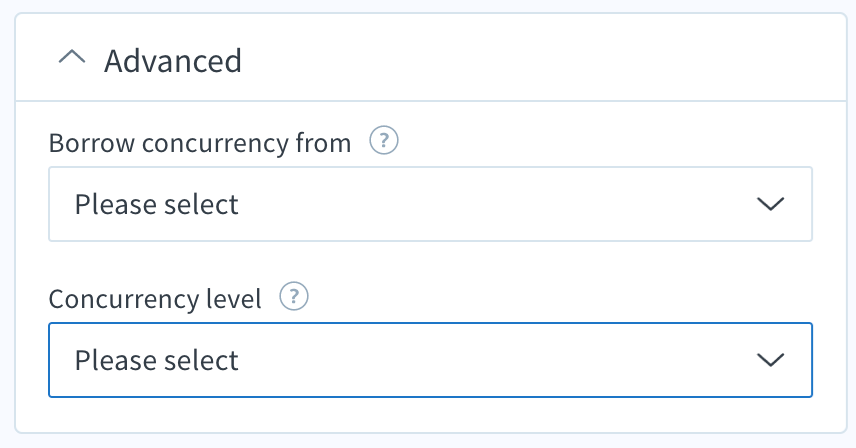856x448 pixels.
Task: Open help for Borrow concurrency from
Action: click(x=384, y=140)
